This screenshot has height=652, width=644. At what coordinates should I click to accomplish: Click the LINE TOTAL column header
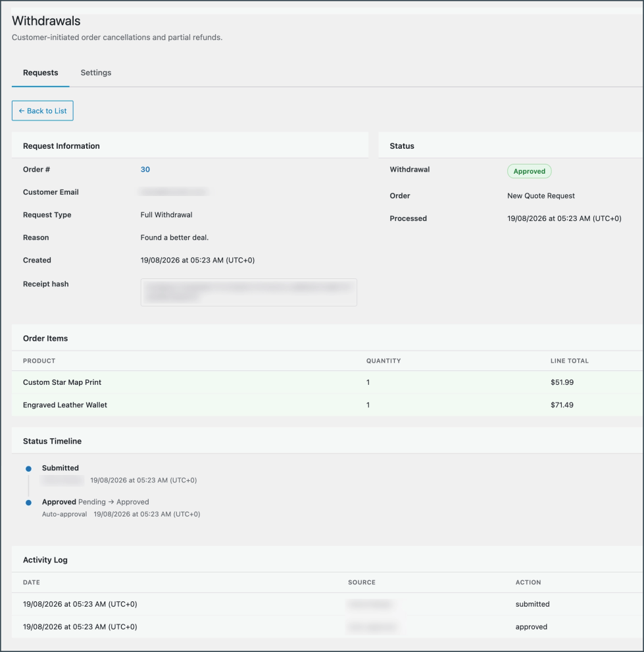570,361
